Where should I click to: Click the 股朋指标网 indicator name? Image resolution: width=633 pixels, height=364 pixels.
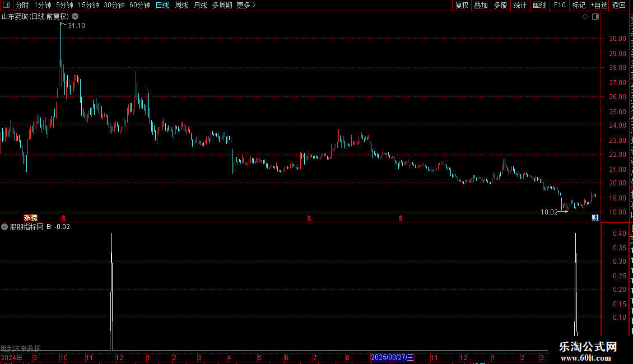[27, 227]
